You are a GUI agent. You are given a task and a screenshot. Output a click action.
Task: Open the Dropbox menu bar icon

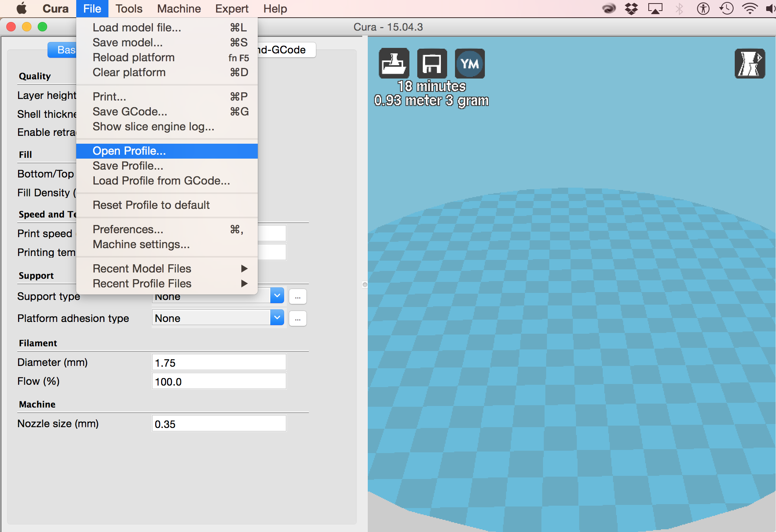pos(631,9)
